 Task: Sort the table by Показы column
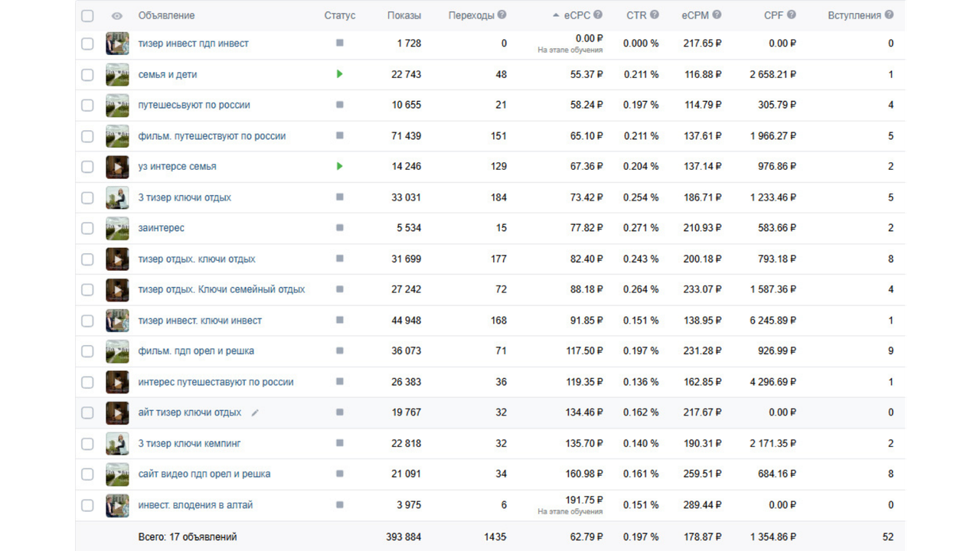point(403,15)
